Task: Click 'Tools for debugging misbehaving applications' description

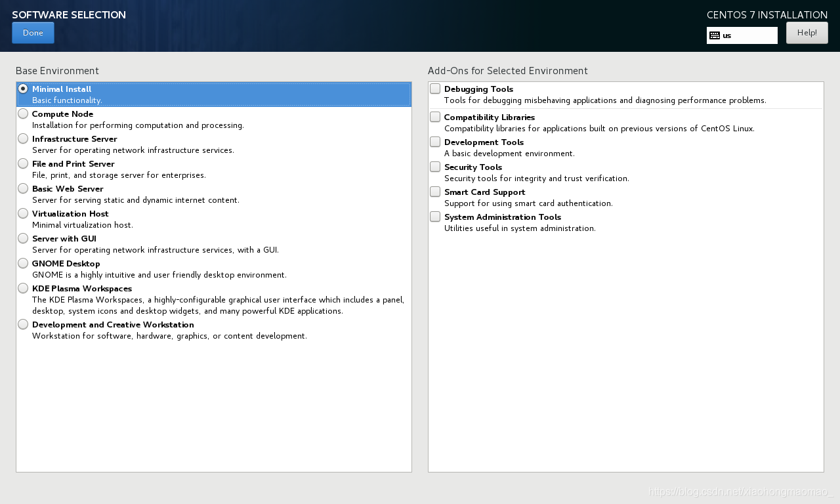Action: 605,100
